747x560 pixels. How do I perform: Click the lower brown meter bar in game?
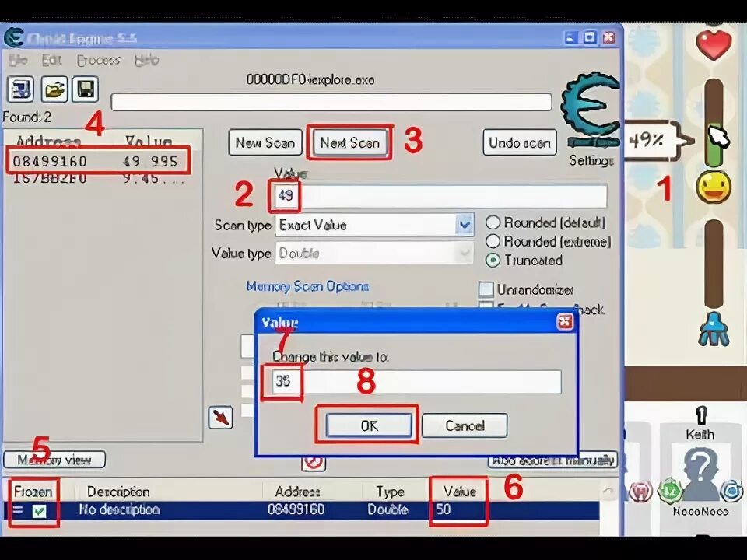pyautogui.click(x=714, y=264)
